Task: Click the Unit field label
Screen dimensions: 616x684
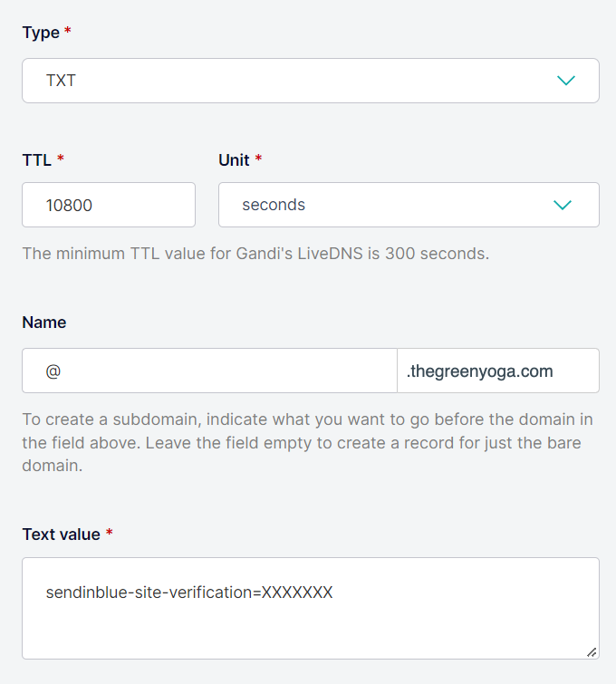Action: [x=234, y=159]
